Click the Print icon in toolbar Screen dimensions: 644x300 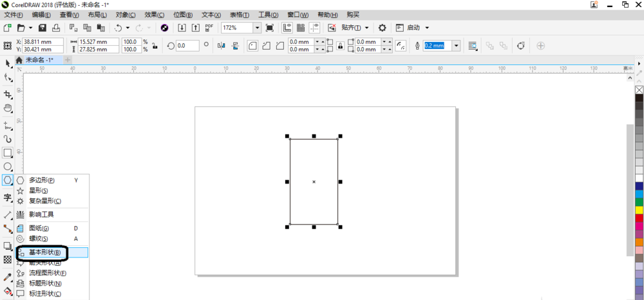pos(55,28)
